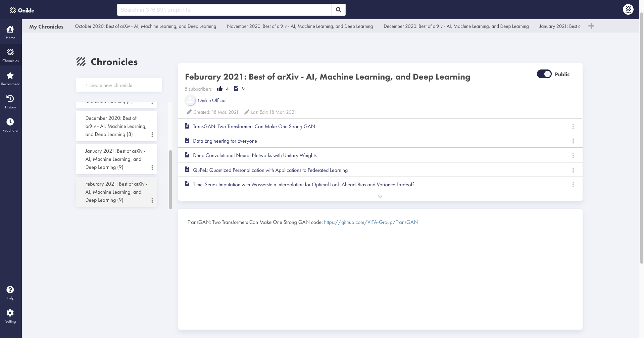The height and width of the screenshot is (338, 644).
Task: Switch to October 2020 chronicle tab
Action: click(145, 26)
